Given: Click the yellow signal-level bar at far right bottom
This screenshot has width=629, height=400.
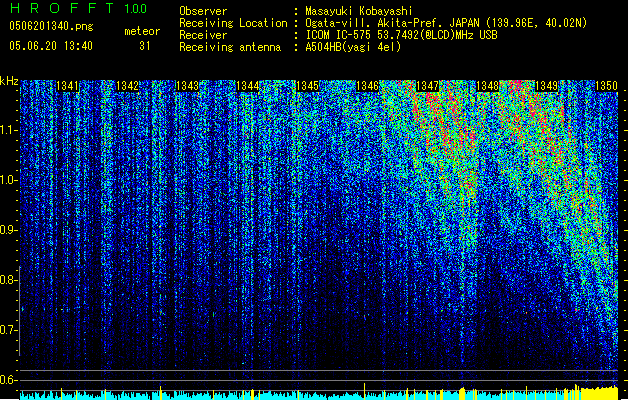Looking at the screenshot, I should pyautogui.click(x=599, y=393).
